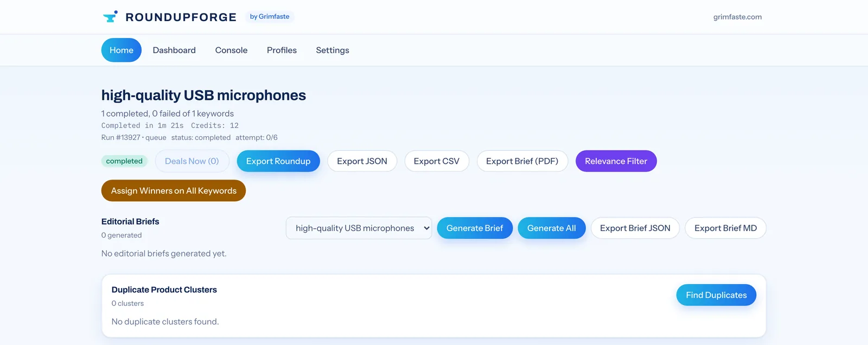Click Export Brief MD
The height and width of the screenshot is (345, 868).
tap(726, 228)
